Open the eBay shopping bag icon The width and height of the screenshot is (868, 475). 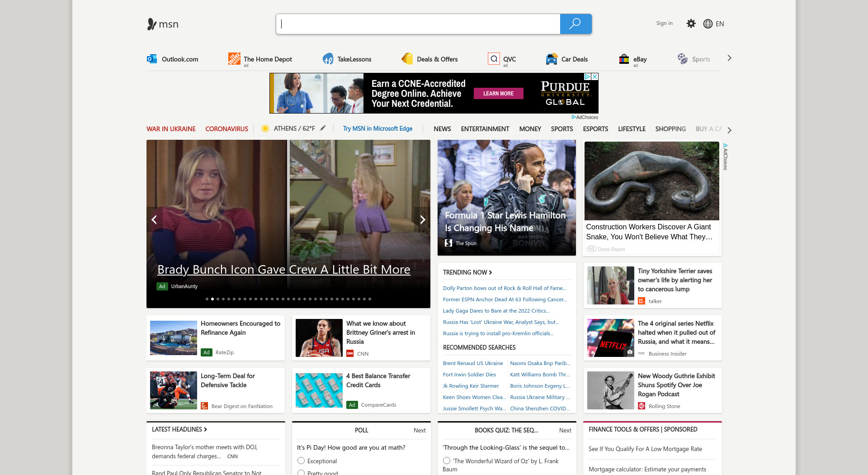click(x=624, y=59)
